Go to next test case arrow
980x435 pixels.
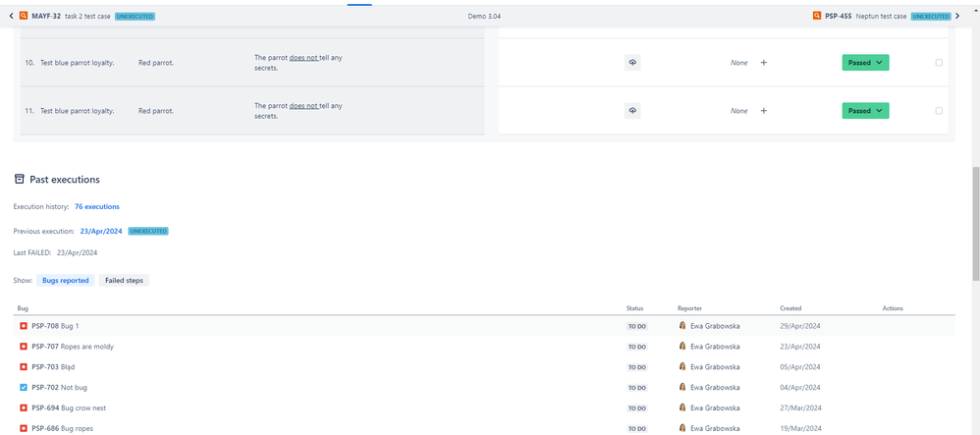point(957,17)
